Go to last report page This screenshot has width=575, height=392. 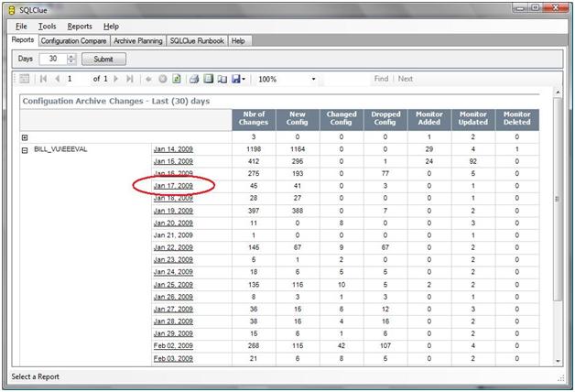coord(129,80)
